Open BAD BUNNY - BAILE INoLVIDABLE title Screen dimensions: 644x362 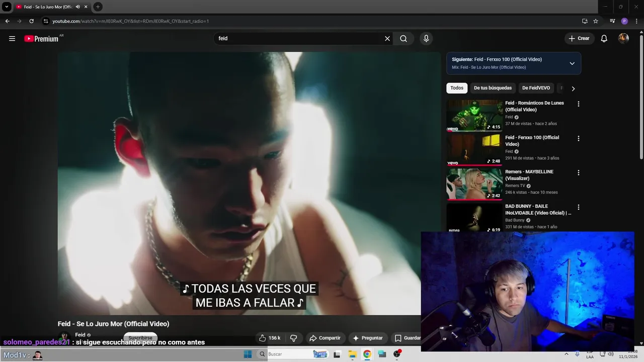538,209
